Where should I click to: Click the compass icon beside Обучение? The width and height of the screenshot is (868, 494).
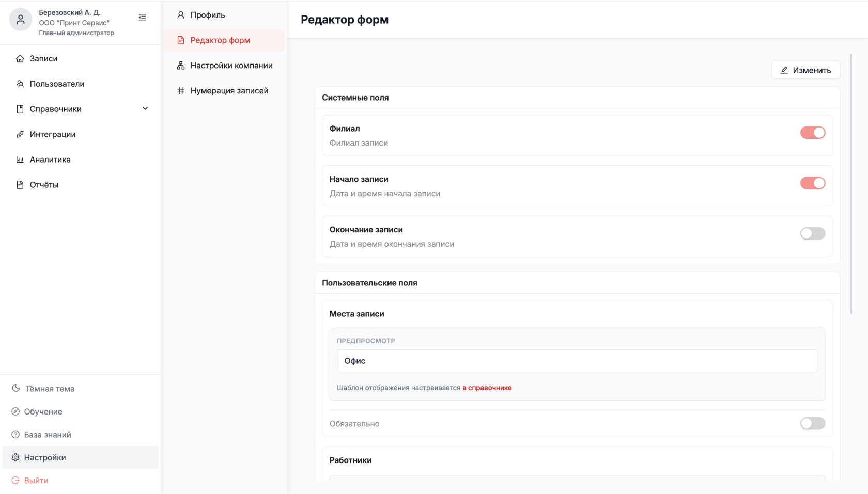[x=16, y=411]
